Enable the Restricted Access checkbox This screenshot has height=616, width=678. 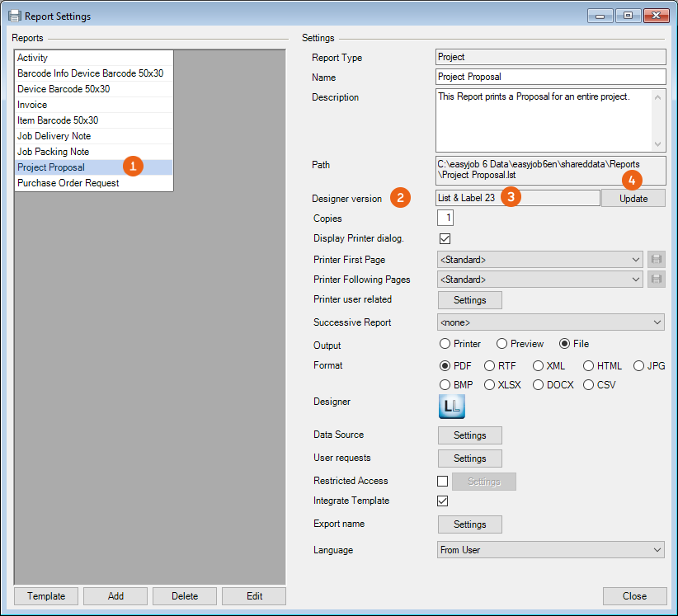click(x=443, y=482)
